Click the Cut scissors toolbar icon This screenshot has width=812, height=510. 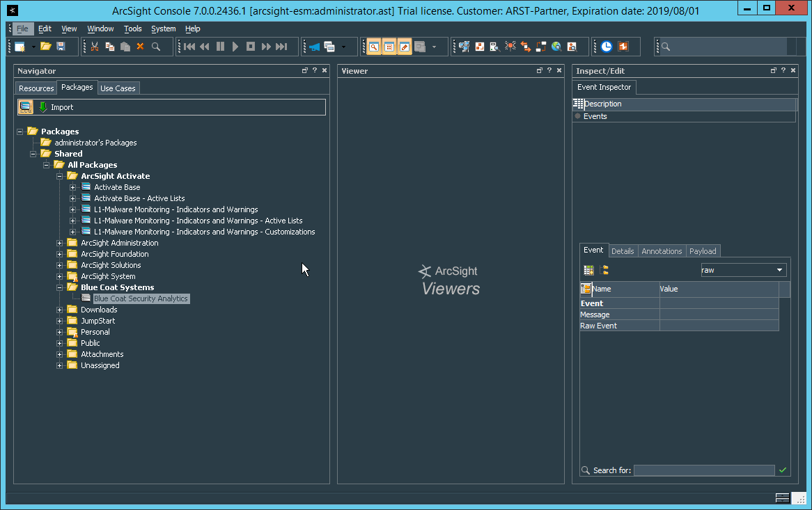click(x=94, y=47)
